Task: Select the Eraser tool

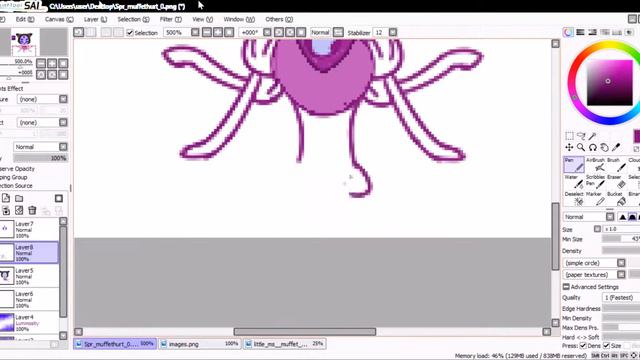Action: [x=616, y=182]
